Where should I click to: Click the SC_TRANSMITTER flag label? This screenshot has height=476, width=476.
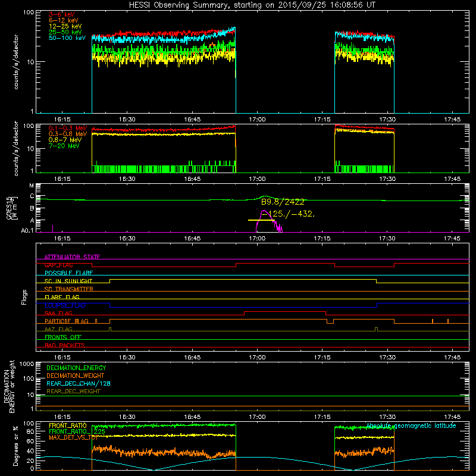point(69,289)
